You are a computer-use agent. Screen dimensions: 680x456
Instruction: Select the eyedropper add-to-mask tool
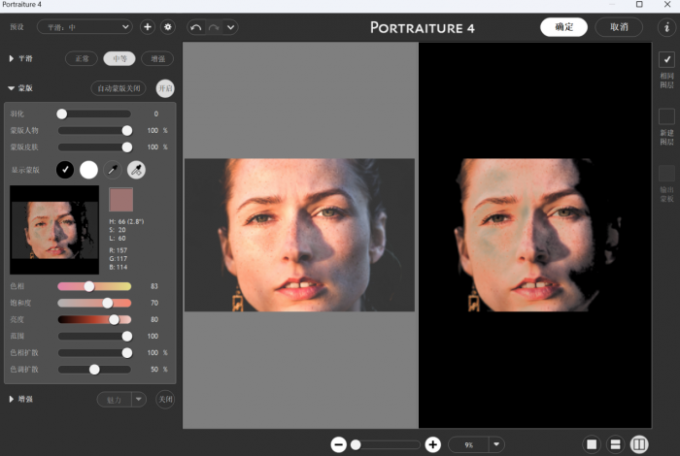tap(135, 170)
